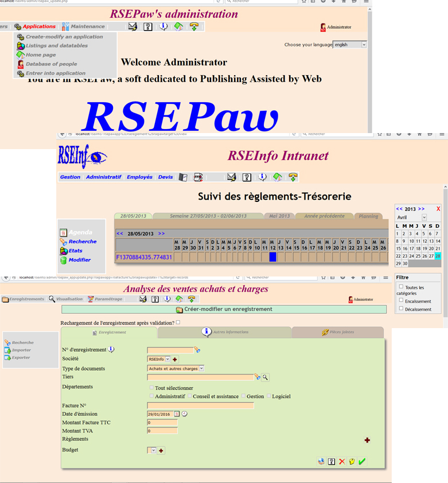Click the flashlight icon beside Tiers field

coord(258,377)
